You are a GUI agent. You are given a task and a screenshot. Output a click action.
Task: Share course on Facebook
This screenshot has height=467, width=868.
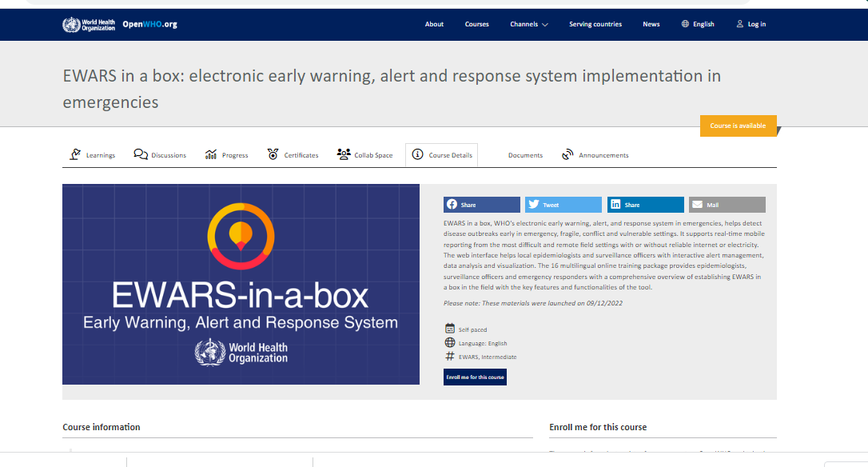click(482, 205)
